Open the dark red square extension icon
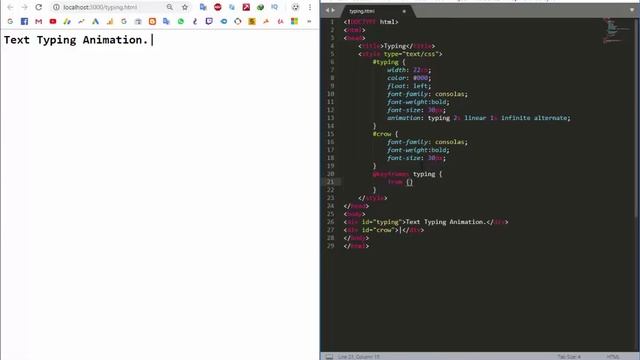The height and width of the screenshot is (360, 640). click(246, 7)
